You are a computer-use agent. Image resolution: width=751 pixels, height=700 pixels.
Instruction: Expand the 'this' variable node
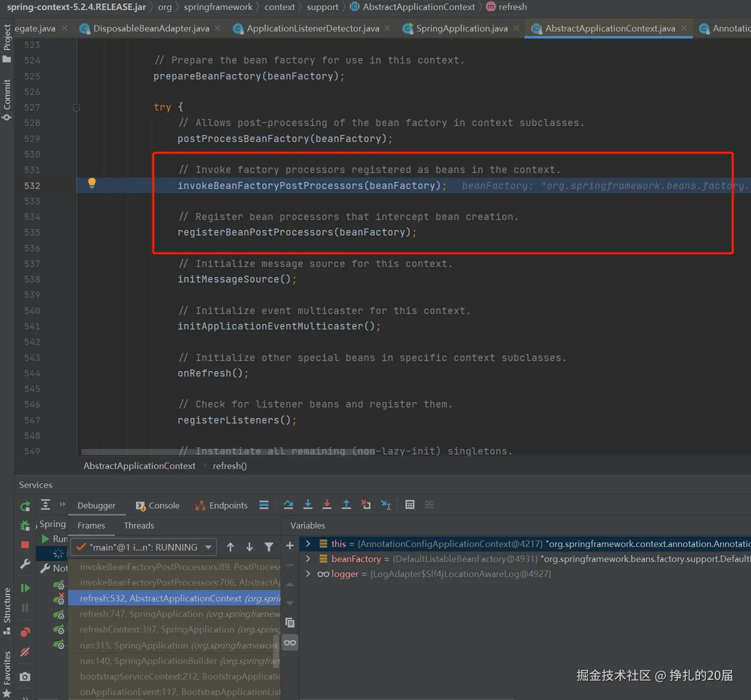pyautogui.click(x=308, y=543)
